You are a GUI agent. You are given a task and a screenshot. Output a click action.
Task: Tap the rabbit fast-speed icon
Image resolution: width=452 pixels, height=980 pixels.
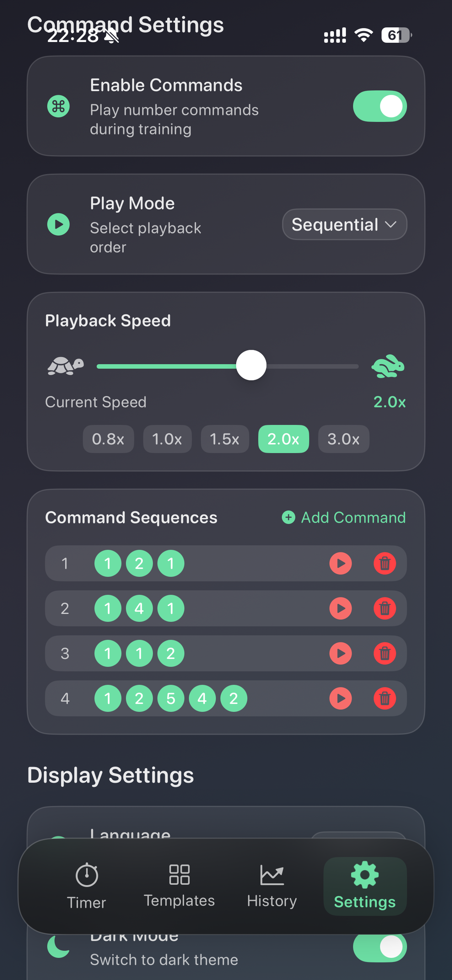[x=388, y=366]
